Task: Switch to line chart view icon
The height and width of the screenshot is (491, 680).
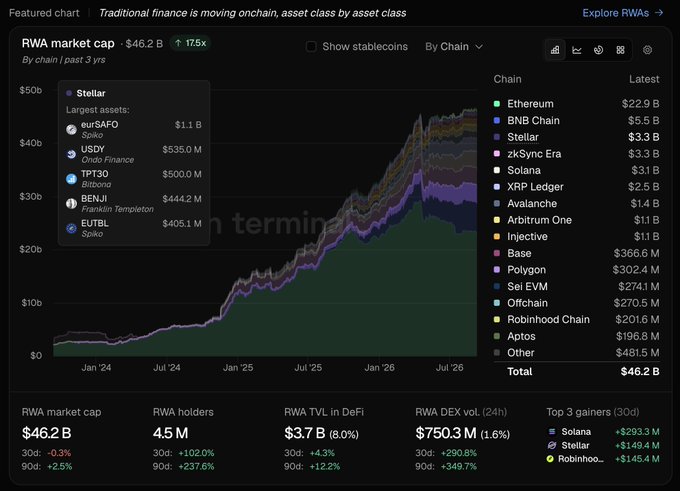Action: click(577, 50)
